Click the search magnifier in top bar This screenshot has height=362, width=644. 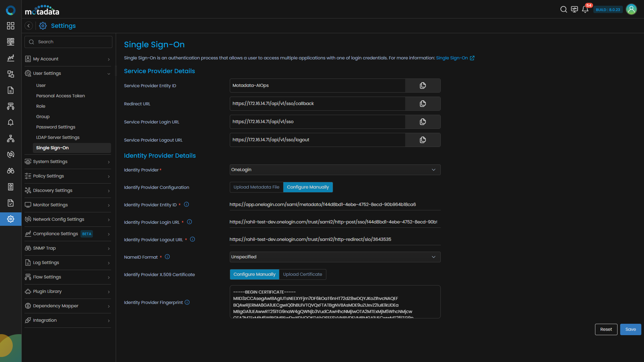click(563, 9)
